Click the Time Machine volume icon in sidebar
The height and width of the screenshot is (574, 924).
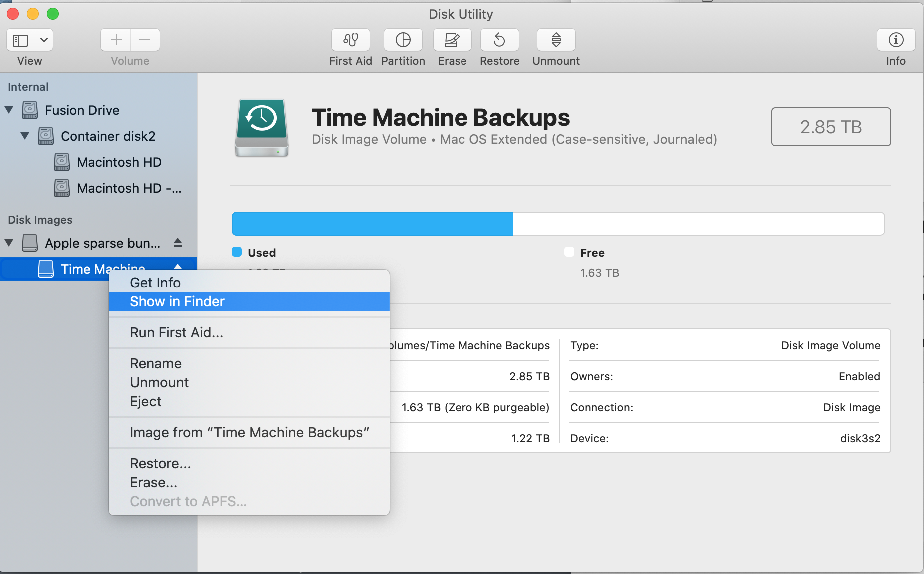tap(46, 269)
